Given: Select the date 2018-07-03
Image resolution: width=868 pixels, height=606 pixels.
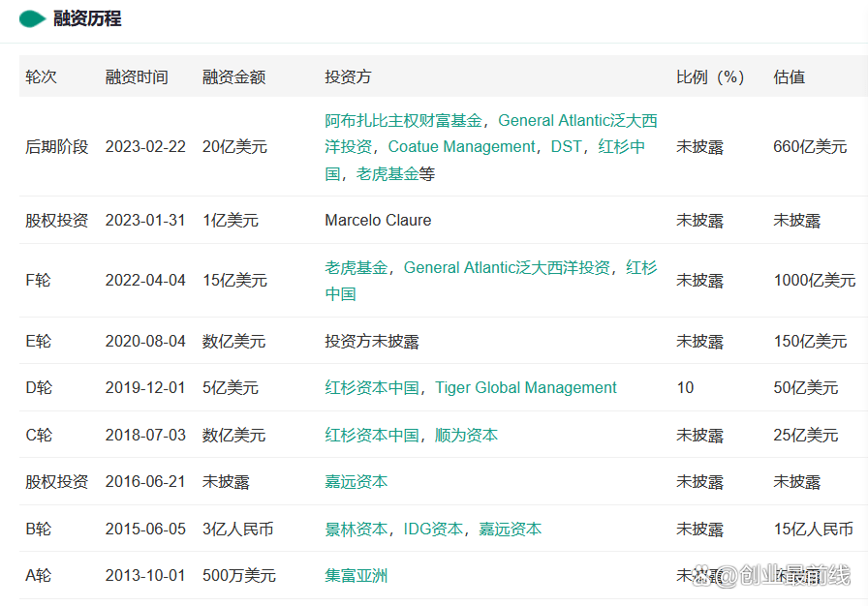Looking at the screenshot, I should [x=145, y=436].
